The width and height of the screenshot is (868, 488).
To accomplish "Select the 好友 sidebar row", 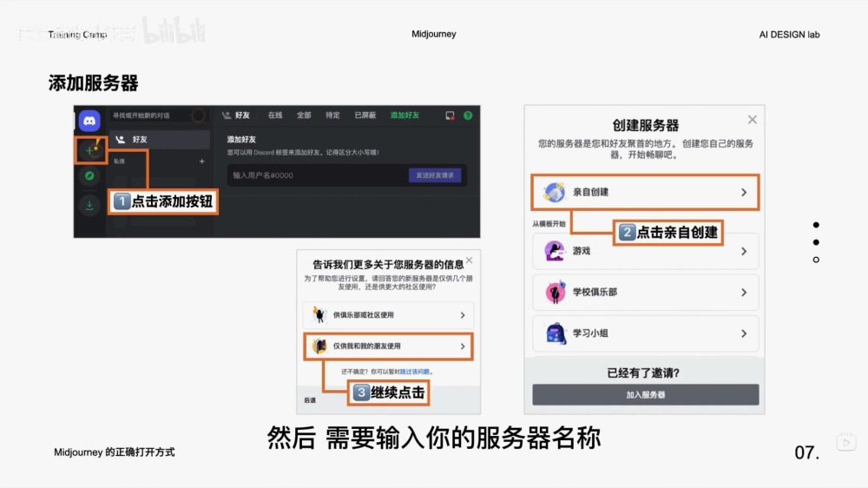I will pyautogui.click(x=160, y=140).
